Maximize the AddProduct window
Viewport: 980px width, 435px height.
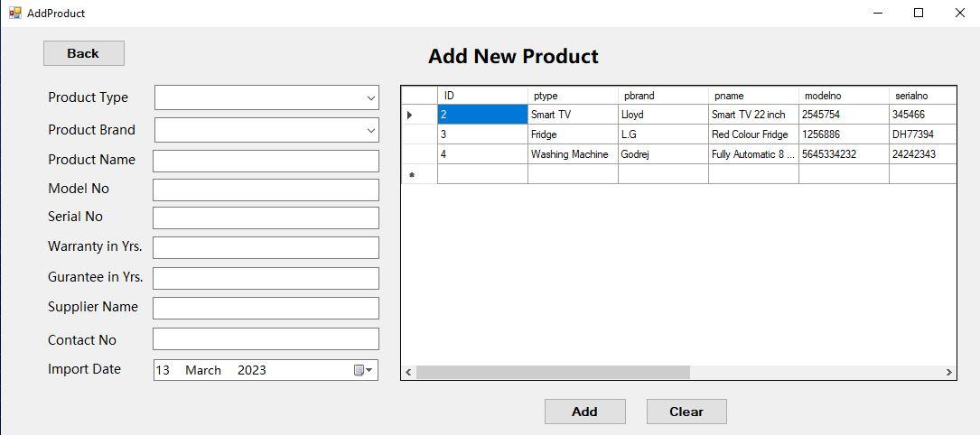click(x=919, y=13)
